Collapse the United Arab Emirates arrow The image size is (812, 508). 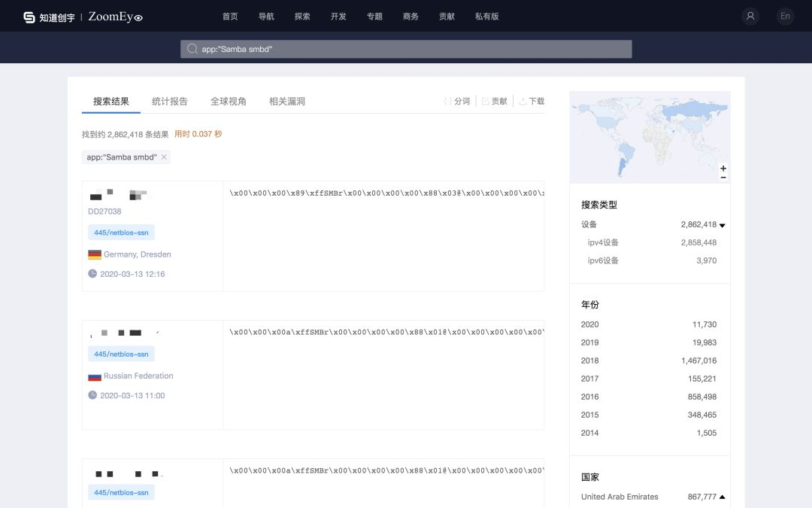723,497
